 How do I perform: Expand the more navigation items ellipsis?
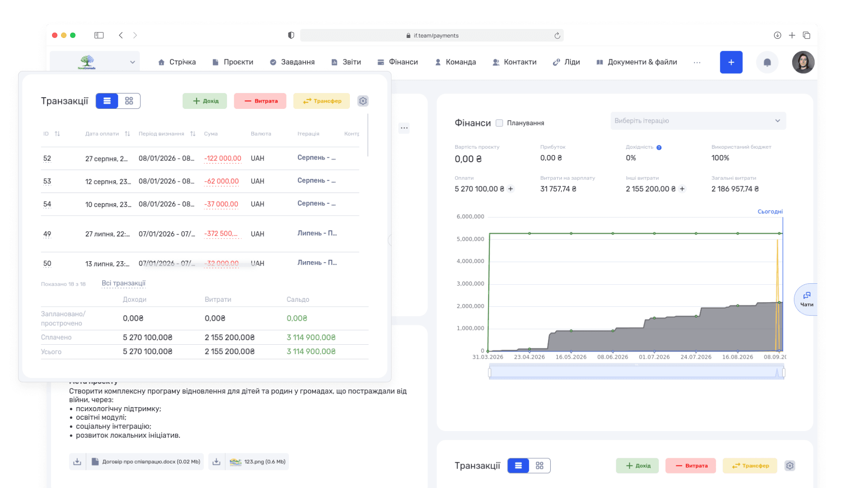pos(697,62)
